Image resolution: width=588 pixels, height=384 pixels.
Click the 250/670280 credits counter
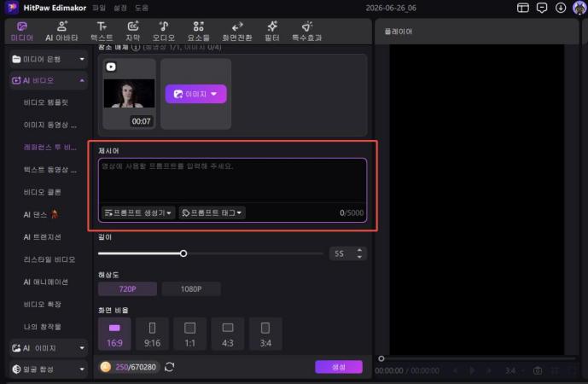click(136, 367)
